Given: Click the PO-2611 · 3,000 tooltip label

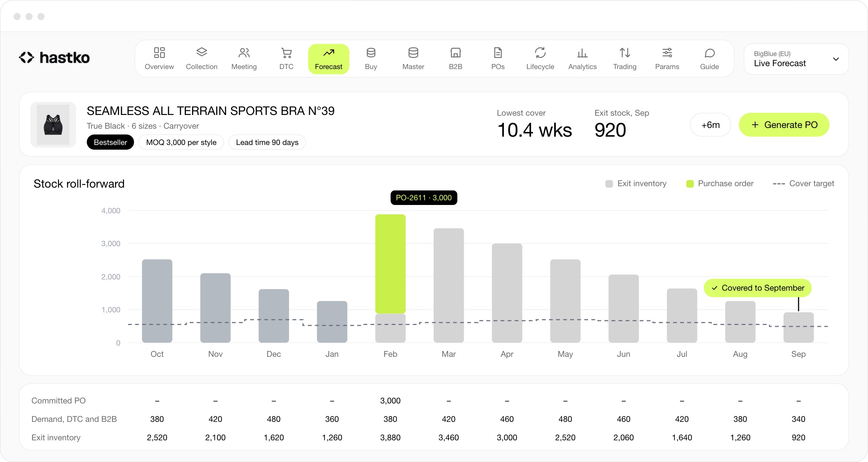Looking at the screenshot, I should 424,198.
